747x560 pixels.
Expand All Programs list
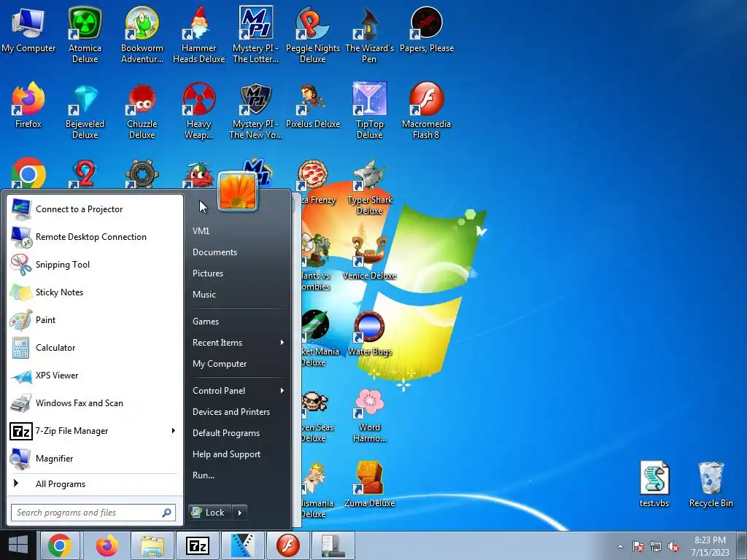95,484
